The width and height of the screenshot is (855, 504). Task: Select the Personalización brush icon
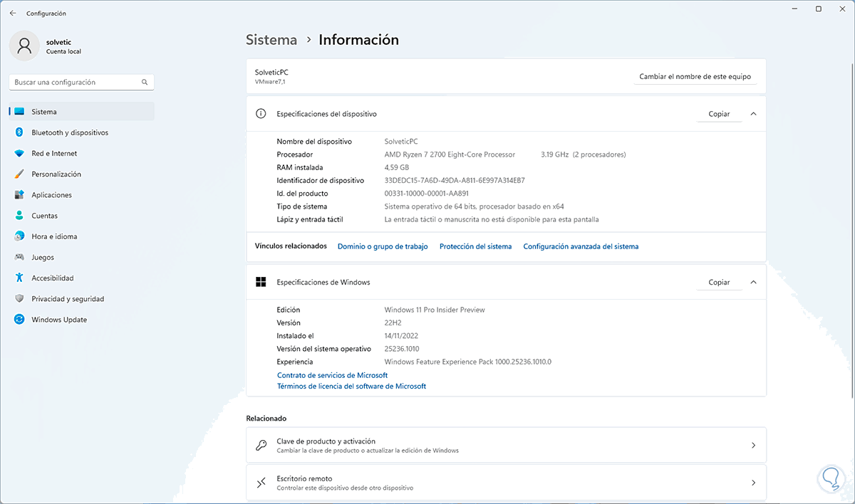(19, 174)
